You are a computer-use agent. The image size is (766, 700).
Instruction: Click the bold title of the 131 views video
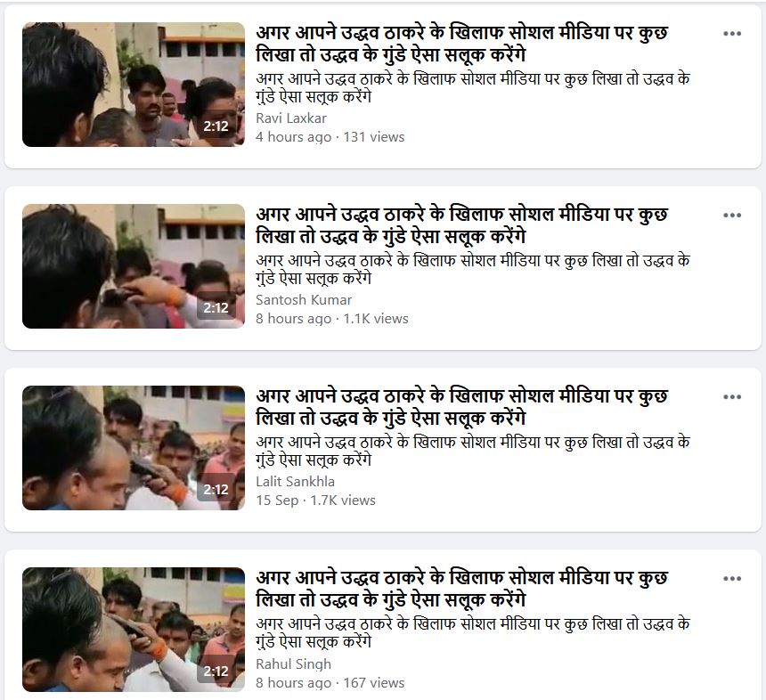coord(461,44)
